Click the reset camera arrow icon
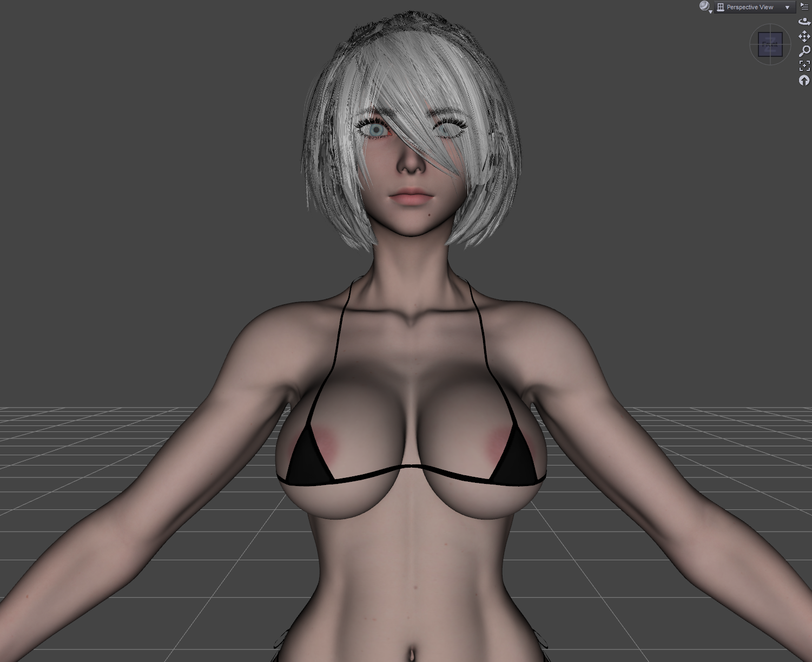This screenshot has width=812, height=662. click(804, 80)
